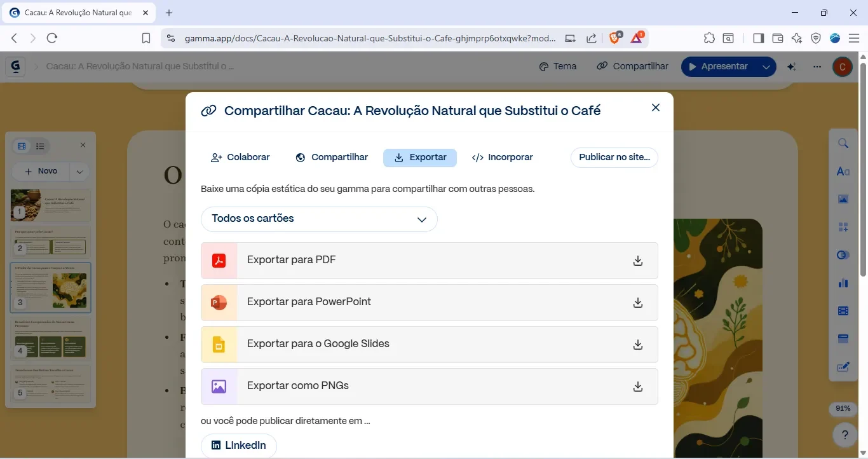Image resolution: width=868 pixels, height=459 pixels.
Task: Open Publicar no site option
Action: (x=614, y=158)
